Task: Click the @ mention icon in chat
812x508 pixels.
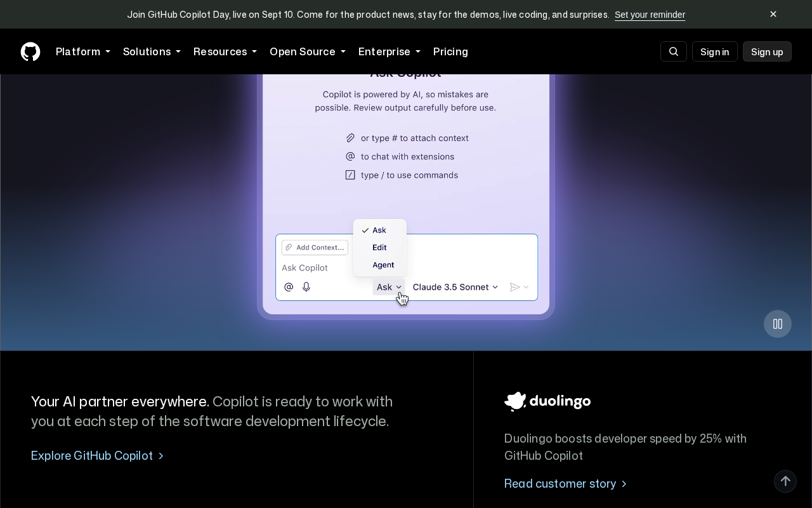Action: click(289, 287)
